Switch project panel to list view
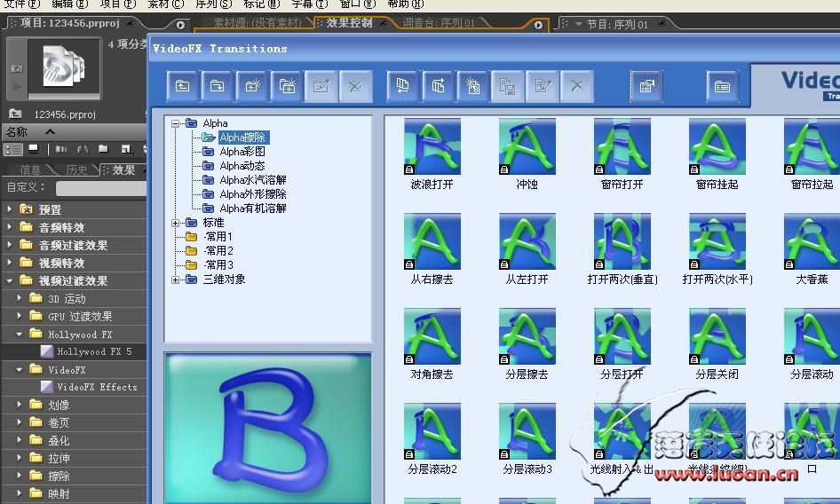The image size is (840, 504). click(13, 149)
